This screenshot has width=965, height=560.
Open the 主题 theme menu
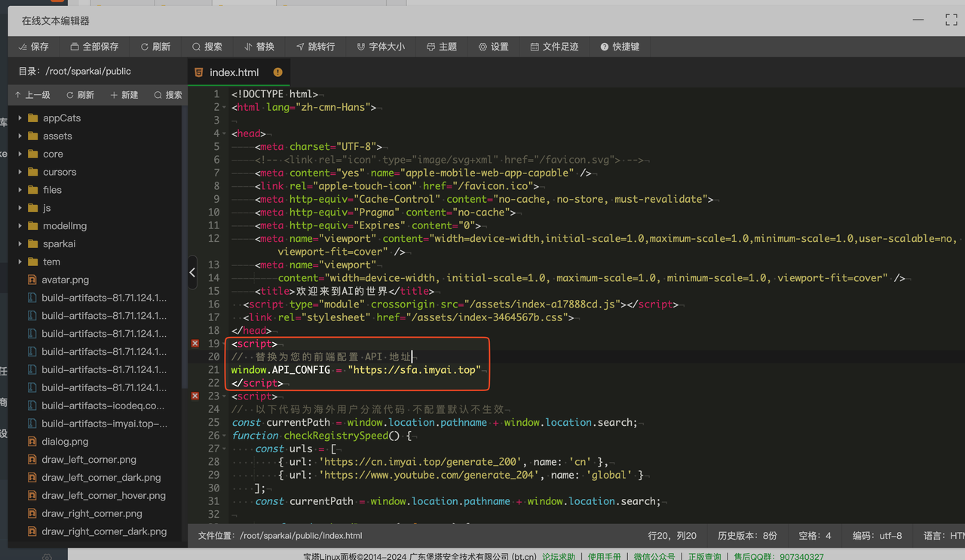click(x=442, y=47)
